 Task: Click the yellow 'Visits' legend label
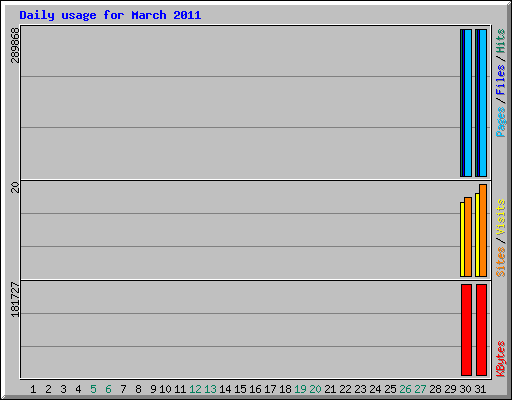click(500, 217)
